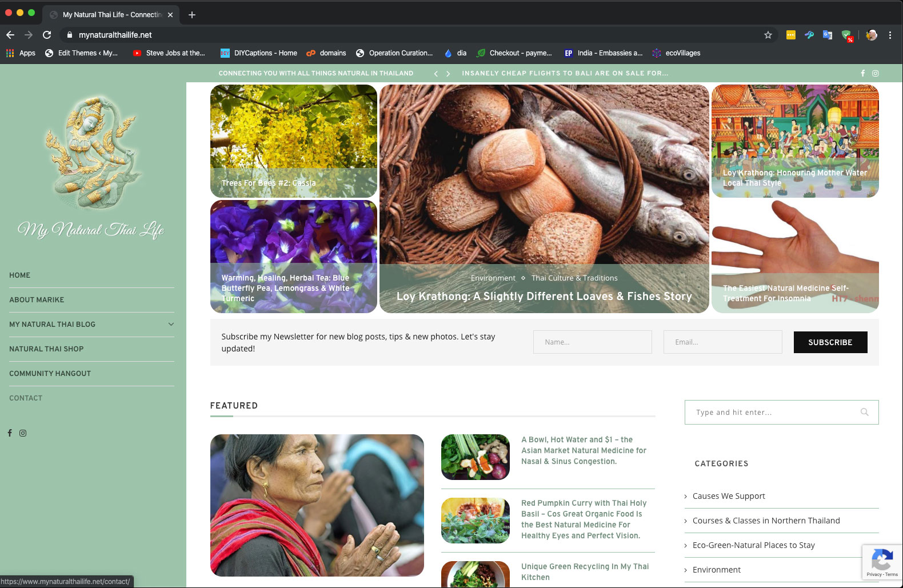903x588 pixels.
Task: Open the Environment category in the sidebar list
Action: tap(717, 570)
